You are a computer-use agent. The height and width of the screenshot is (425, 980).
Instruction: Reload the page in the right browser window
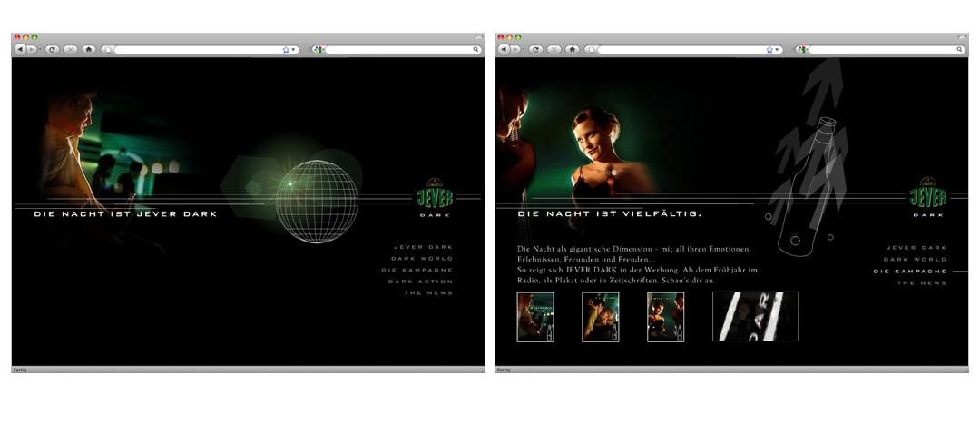coord(536,49)
